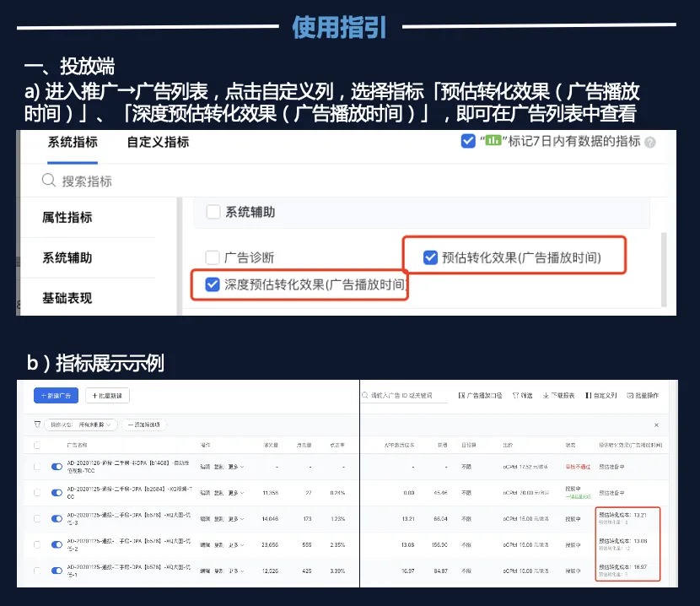Expand 更多 in the 12,526 impressions row
Screen dimensions: 700x606
pos(236,571)
